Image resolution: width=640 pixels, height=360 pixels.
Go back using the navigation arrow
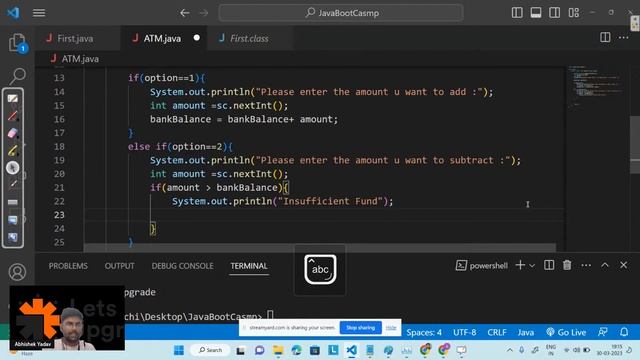click(x=184, y=13)
